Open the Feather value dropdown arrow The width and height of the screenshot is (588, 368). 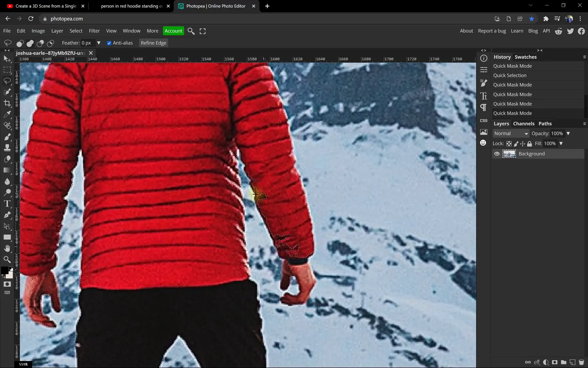[x=99, y=43]
